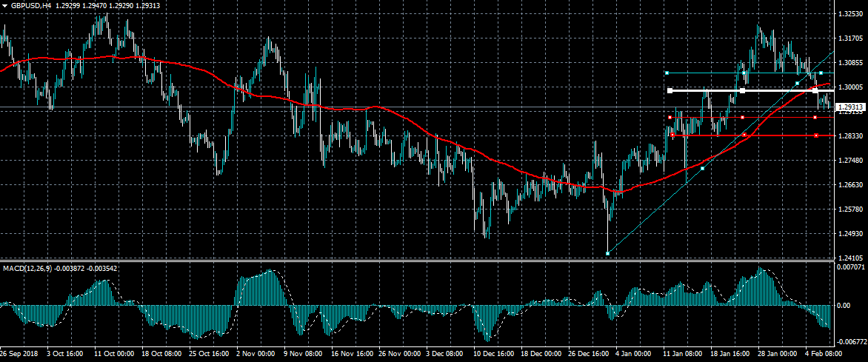Click price scale value 1.27480

850,161
